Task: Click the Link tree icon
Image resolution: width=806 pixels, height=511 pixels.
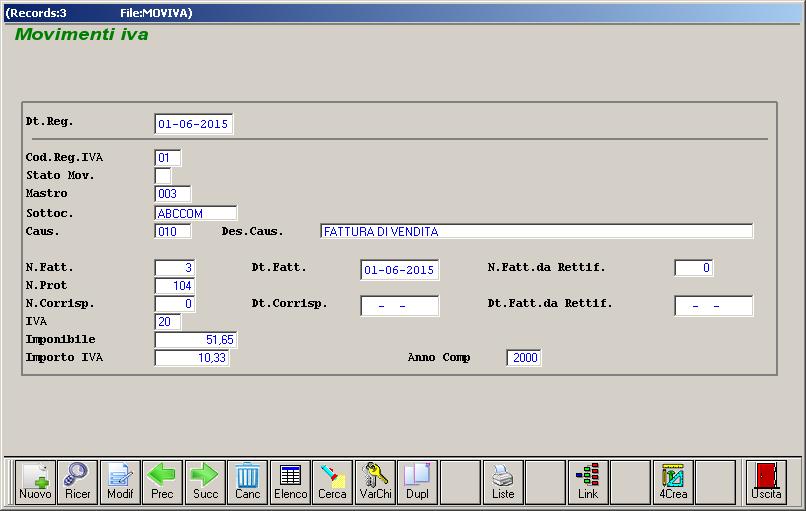Action: (588, 482)
